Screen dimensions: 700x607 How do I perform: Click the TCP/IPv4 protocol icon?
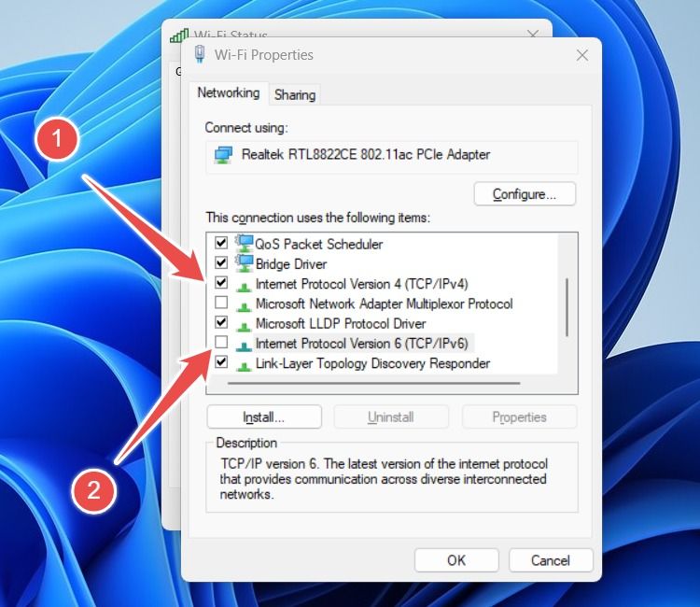point(244,287)
